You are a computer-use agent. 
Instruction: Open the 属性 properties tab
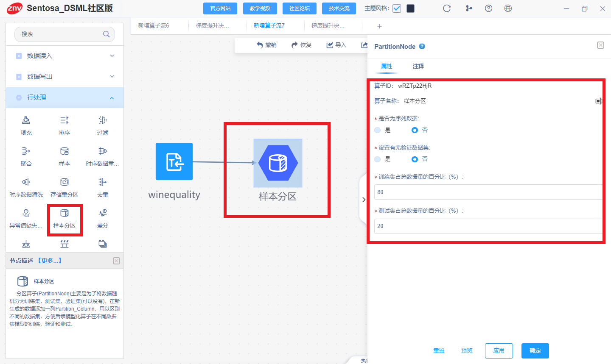(x=387, y=66)
